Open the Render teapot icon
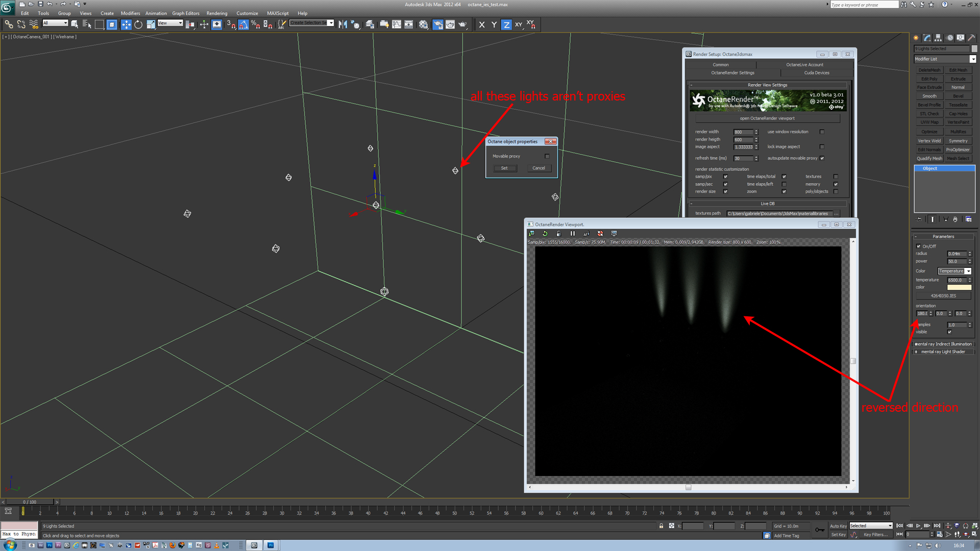The image size is (980, 551). point(462,24)
